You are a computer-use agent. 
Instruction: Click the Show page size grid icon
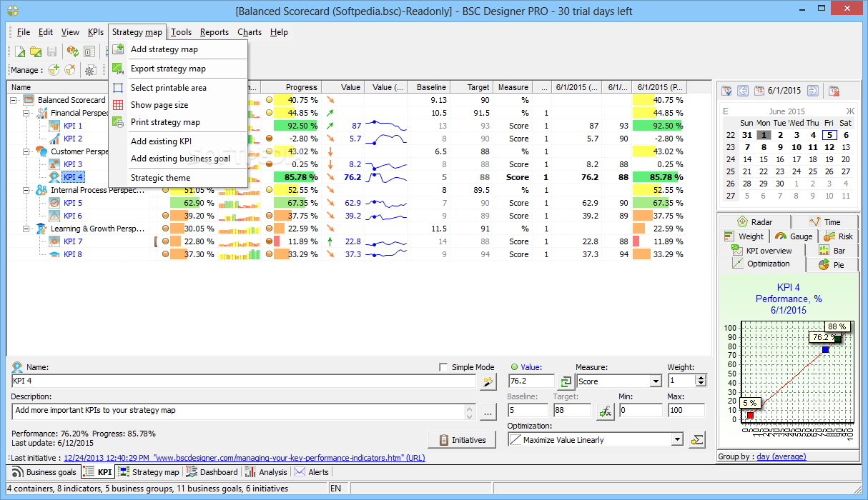click(x=119, y=105)
